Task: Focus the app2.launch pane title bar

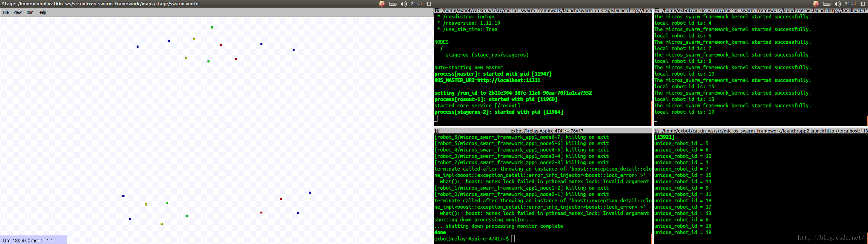Action: pyautogui.click(x=761, y=131)
